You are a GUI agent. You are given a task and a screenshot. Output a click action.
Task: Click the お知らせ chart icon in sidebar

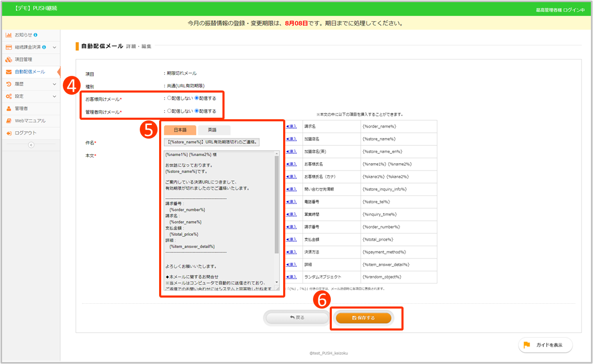click(8, 35)
